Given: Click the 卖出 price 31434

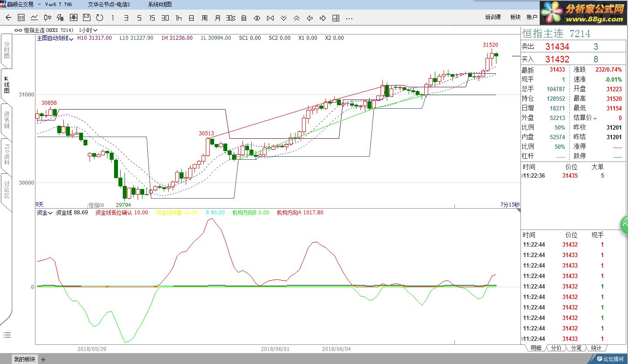Looking at the screenshot, I should pyautogui.click(x=557, y=47).
